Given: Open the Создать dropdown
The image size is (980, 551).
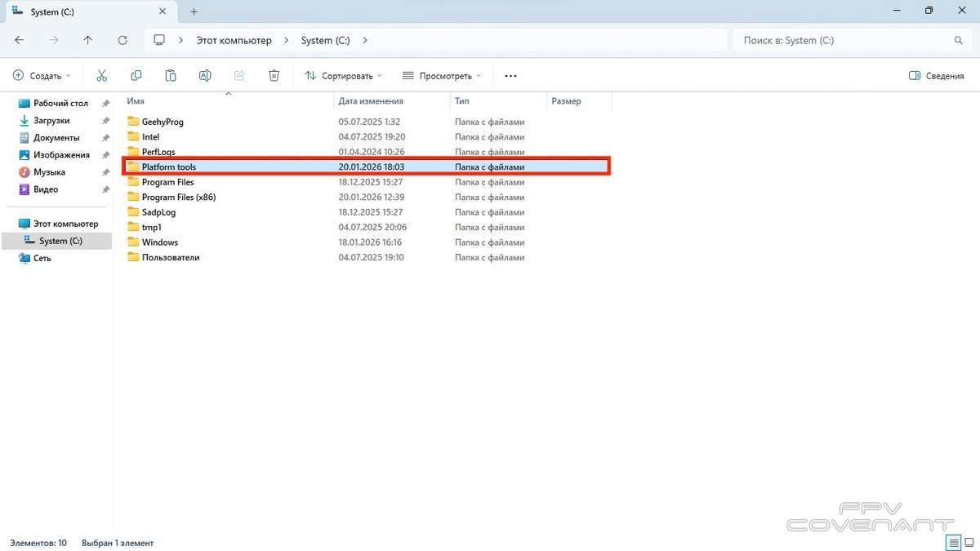Looking at the screenshot, I should click(42, 75).
